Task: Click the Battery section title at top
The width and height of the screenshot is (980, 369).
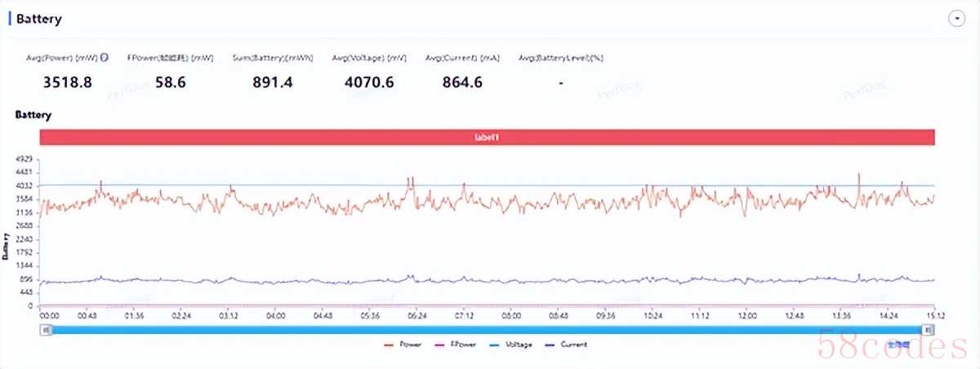Action: coord(38,18)
